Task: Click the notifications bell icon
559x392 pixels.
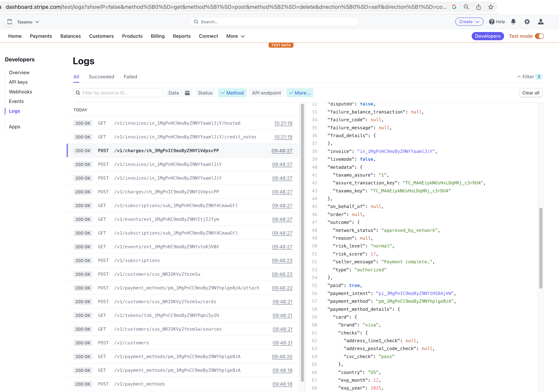Action: [x=513, y=22]
